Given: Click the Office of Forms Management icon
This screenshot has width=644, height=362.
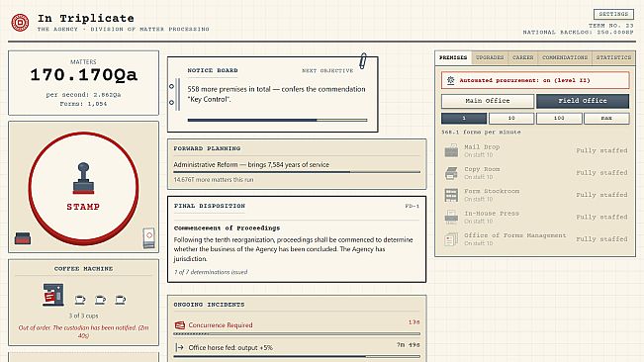Looking at the screenshot, I should (x=451, y=239).
